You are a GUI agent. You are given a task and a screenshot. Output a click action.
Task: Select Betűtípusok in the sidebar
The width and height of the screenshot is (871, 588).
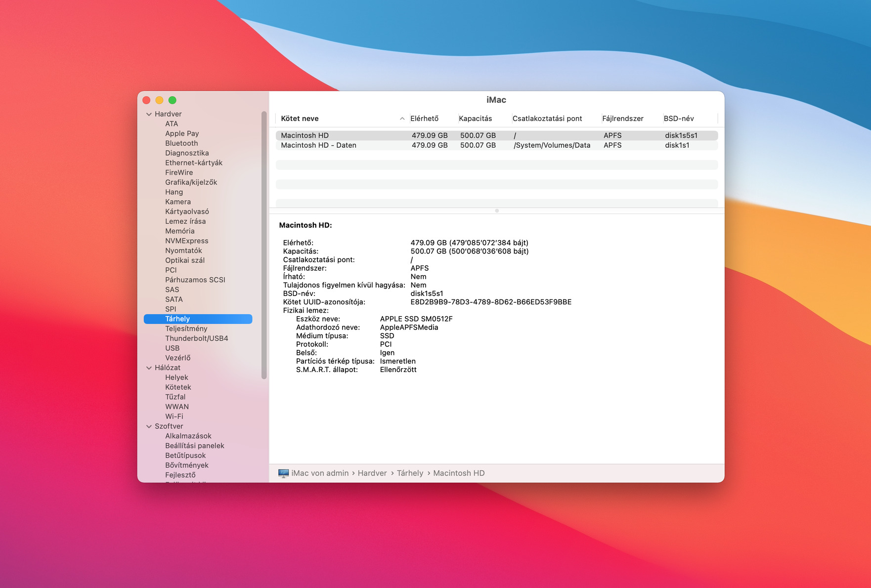(185, 456)
